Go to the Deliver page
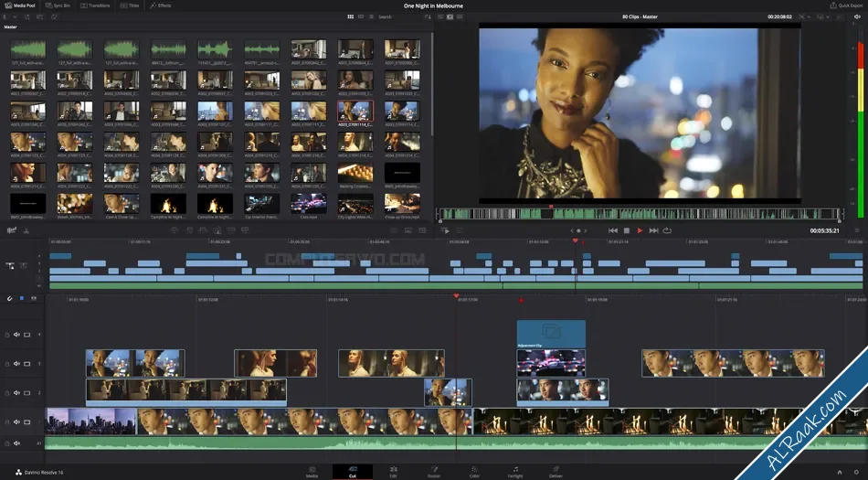 556,472
